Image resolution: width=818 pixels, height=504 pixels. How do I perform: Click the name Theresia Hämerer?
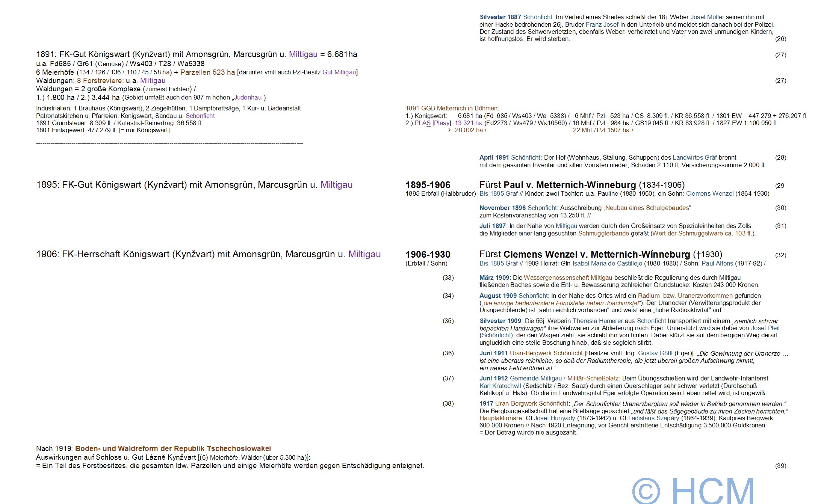(597, 321)
